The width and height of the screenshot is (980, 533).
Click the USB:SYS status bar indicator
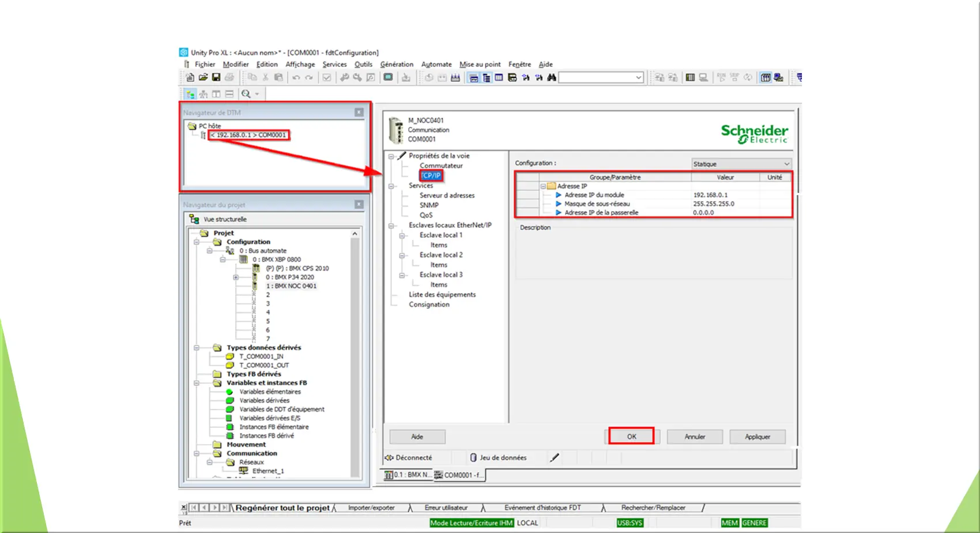tap(630, 523)
